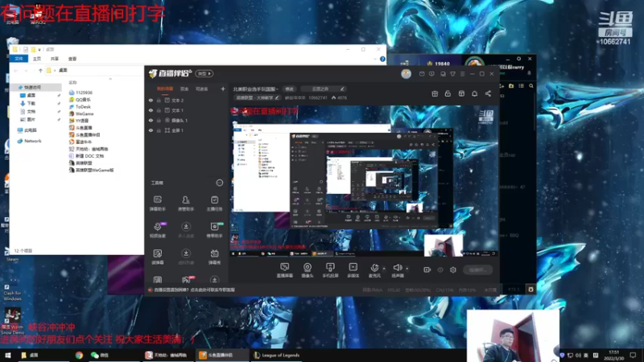Screen dimensions: 644x362
Task: Open mode switch pill next to logo
Action: click(x=204, y=74)
